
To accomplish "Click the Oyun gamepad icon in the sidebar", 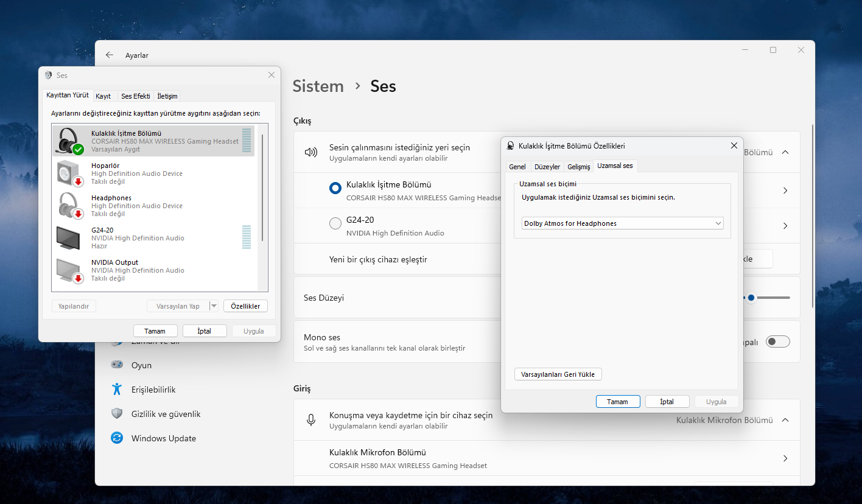I will 117,365.
